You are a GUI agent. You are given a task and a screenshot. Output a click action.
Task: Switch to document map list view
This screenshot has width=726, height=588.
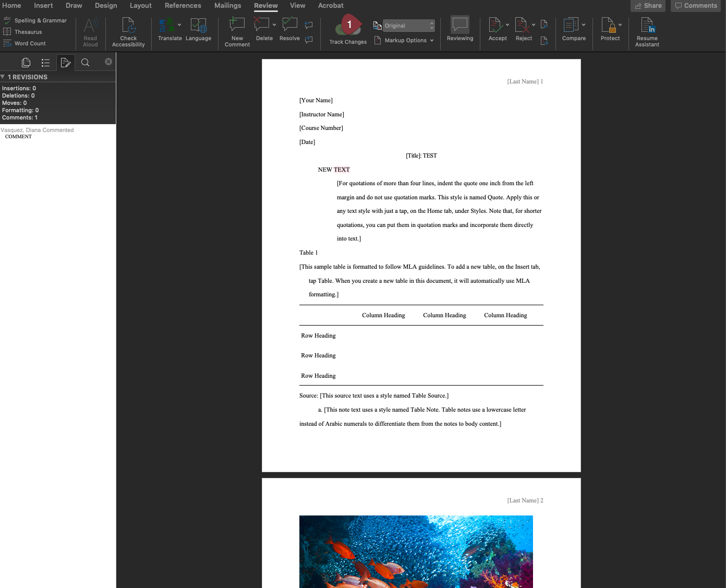pos(46,63)
